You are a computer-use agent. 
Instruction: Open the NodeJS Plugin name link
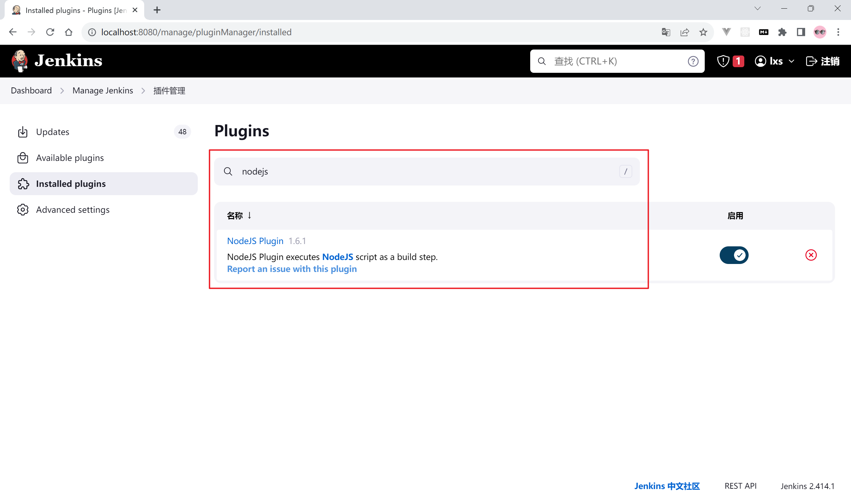pyautogui.click(x=255, y=241)
